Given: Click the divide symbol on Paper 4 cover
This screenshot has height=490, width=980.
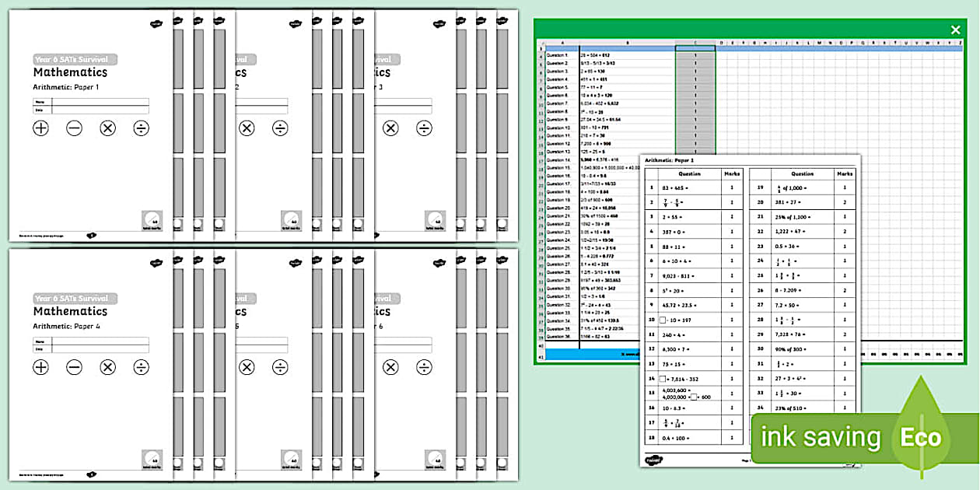Looking at the screenshot, I should click(141, 367).
